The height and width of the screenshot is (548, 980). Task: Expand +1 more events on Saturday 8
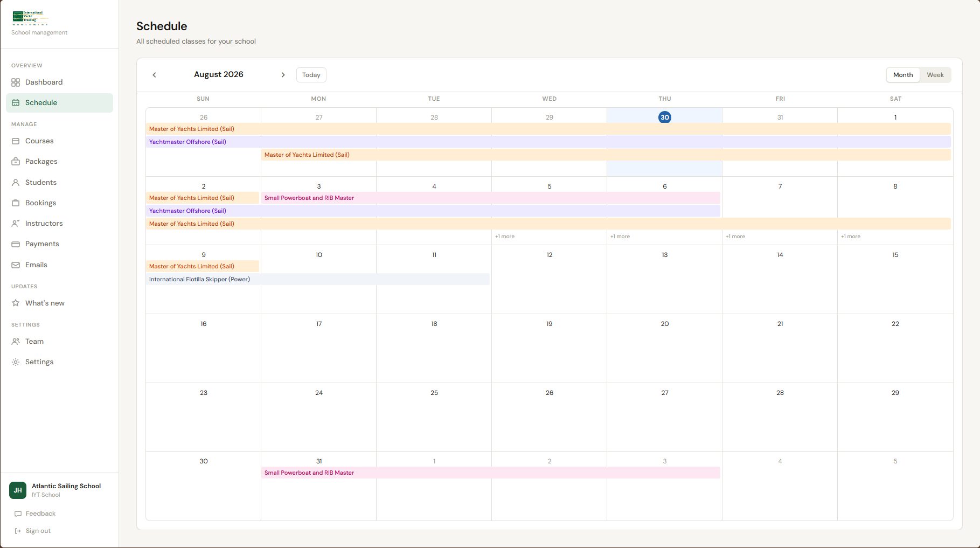pyautogui.click(x=851, y=237)
